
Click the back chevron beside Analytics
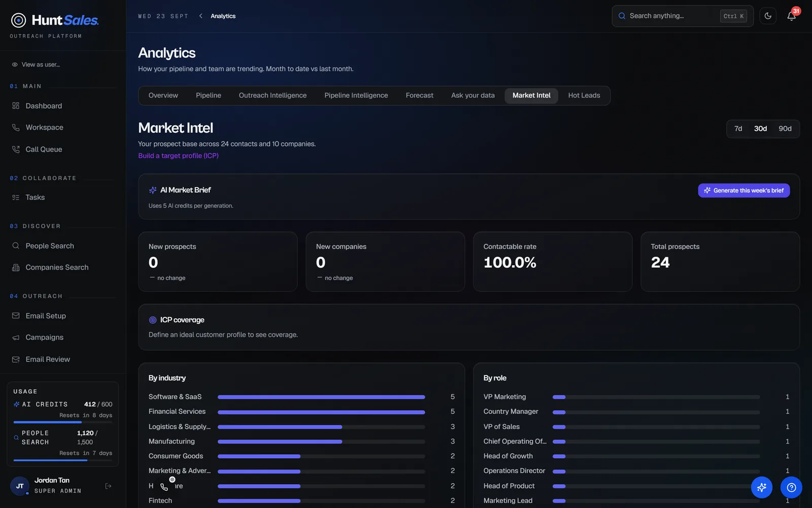(201, 16)
